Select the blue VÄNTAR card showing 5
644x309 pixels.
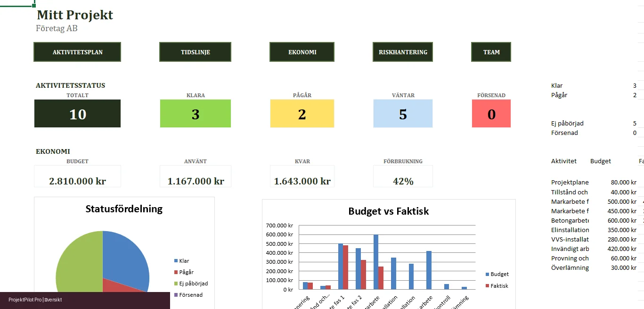403,113
